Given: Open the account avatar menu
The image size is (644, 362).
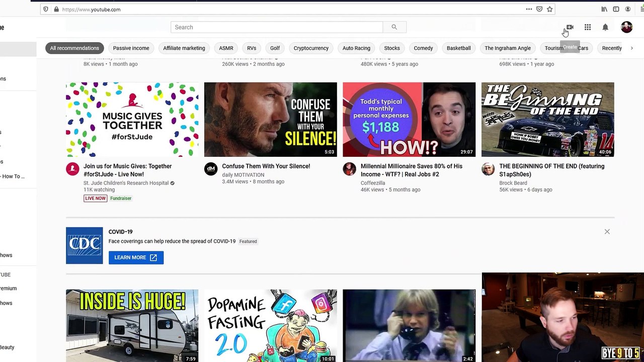Looking at the screenshot, I should click(626, 27).
